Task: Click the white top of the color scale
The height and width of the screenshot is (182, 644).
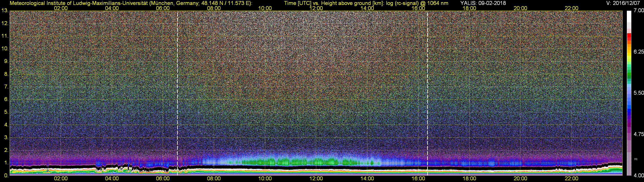Action: pyautogui.click(x=629, y=15)
